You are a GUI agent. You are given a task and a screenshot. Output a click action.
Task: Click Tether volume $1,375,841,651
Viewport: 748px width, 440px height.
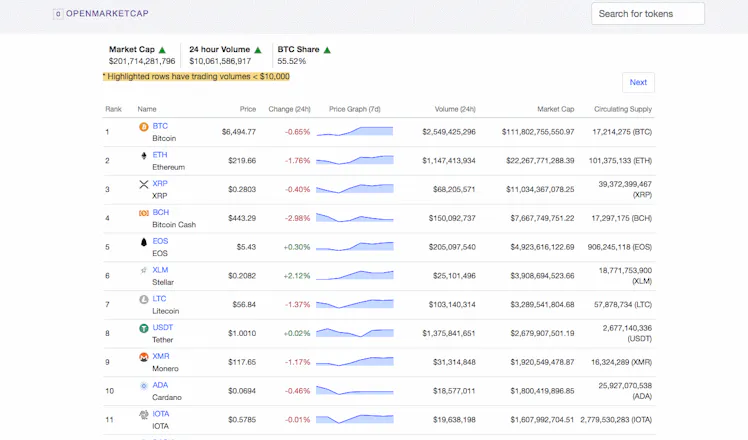click(448, 333)
